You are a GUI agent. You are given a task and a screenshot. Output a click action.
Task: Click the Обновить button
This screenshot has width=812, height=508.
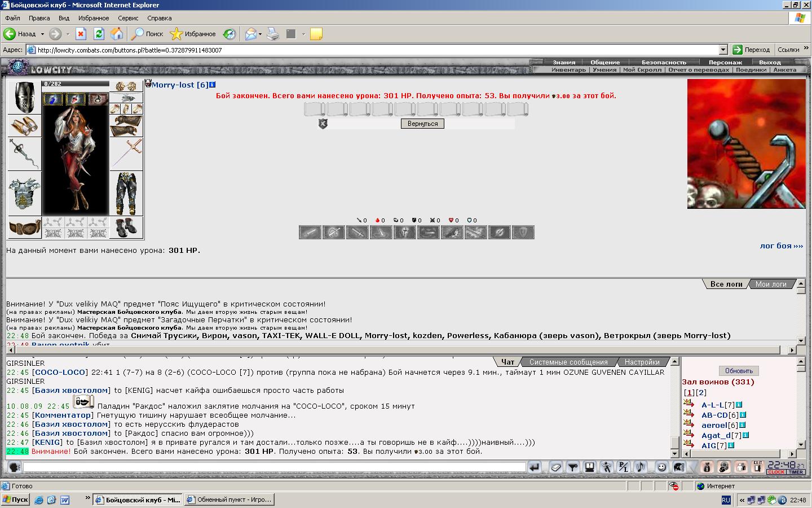click(x=739, y=371)
